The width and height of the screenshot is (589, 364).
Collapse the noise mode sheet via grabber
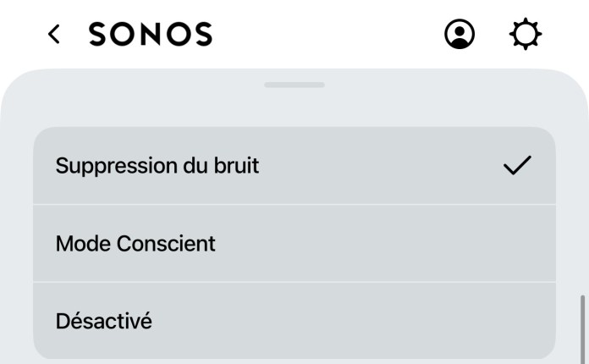[294, 85]
